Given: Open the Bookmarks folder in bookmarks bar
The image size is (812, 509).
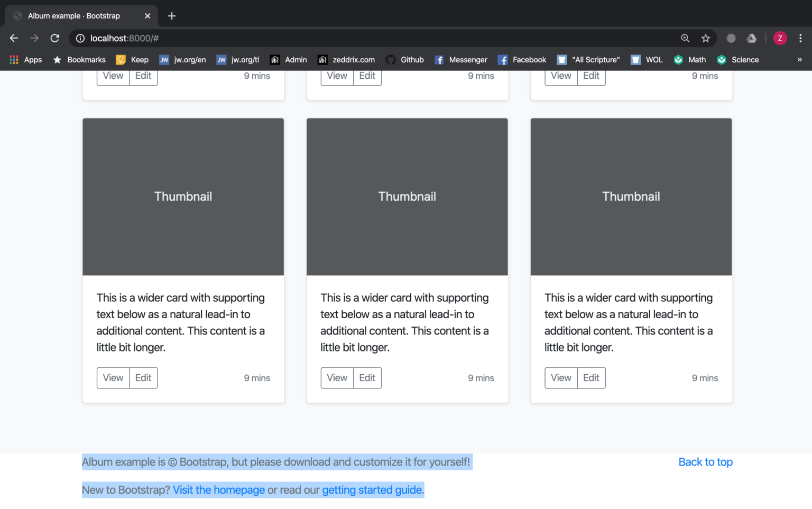Looking at the screenshot, I should (x=79, y=60).
